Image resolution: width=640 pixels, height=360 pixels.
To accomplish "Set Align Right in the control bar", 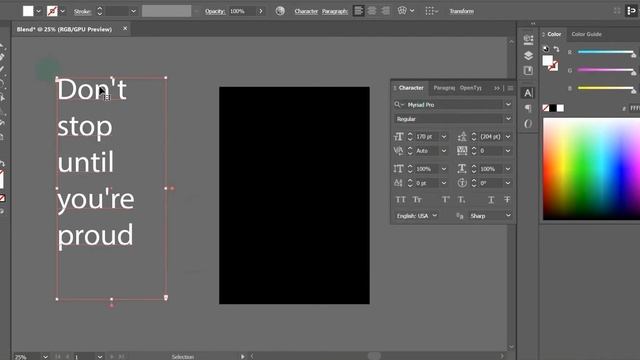I will click(x=385, y=11).
